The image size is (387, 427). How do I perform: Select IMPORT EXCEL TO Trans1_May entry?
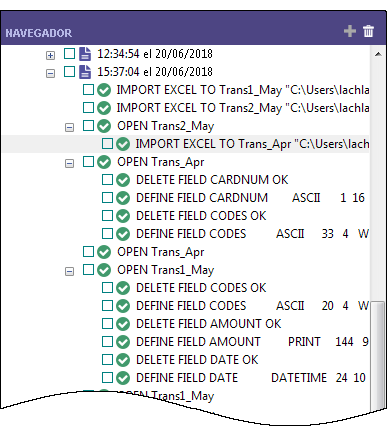click(243, 90)
